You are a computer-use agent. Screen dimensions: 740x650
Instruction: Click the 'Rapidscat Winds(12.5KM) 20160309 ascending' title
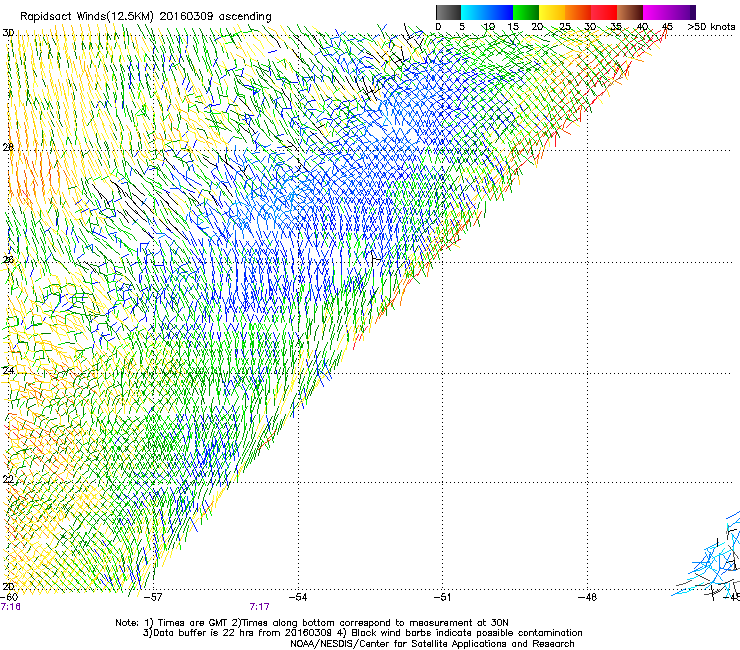[146, 17]
